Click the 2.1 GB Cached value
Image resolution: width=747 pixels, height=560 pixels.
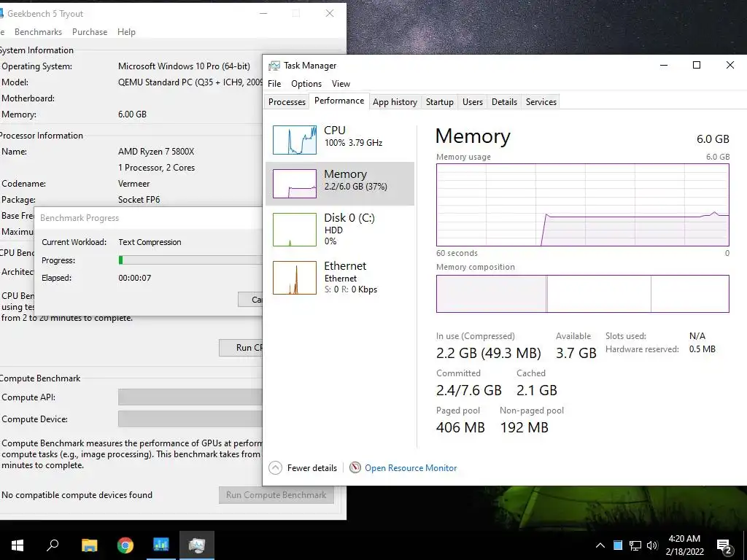click(x=536, y=390)
